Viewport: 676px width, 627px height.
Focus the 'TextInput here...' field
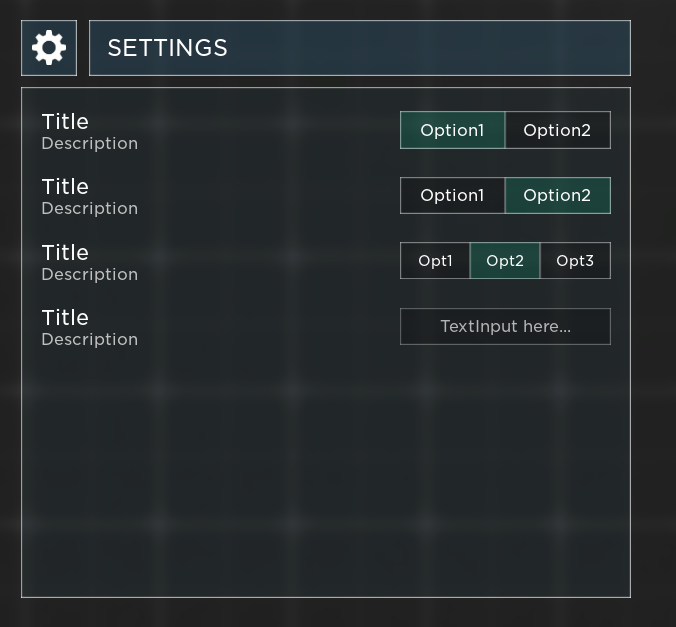point(505,326)
